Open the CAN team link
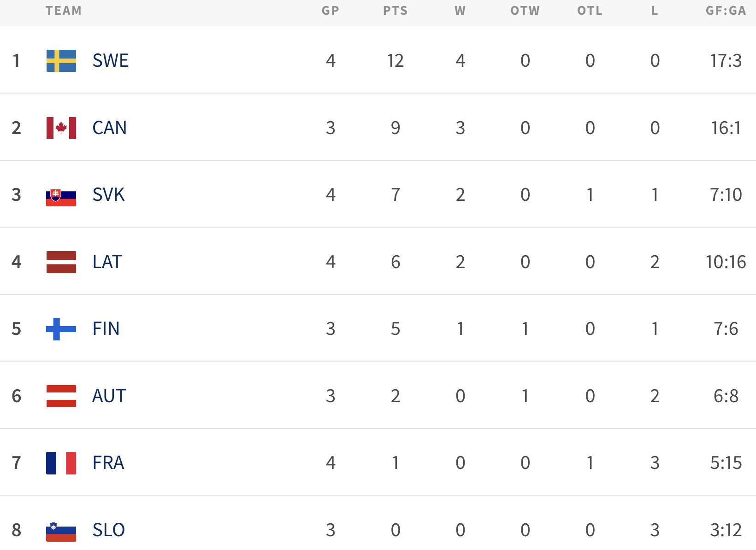 click(x=109, y=128)
